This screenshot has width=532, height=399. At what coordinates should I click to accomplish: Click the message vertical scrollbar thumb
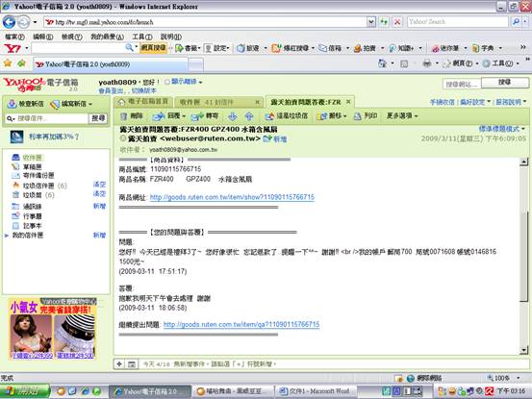pos(524,256)
